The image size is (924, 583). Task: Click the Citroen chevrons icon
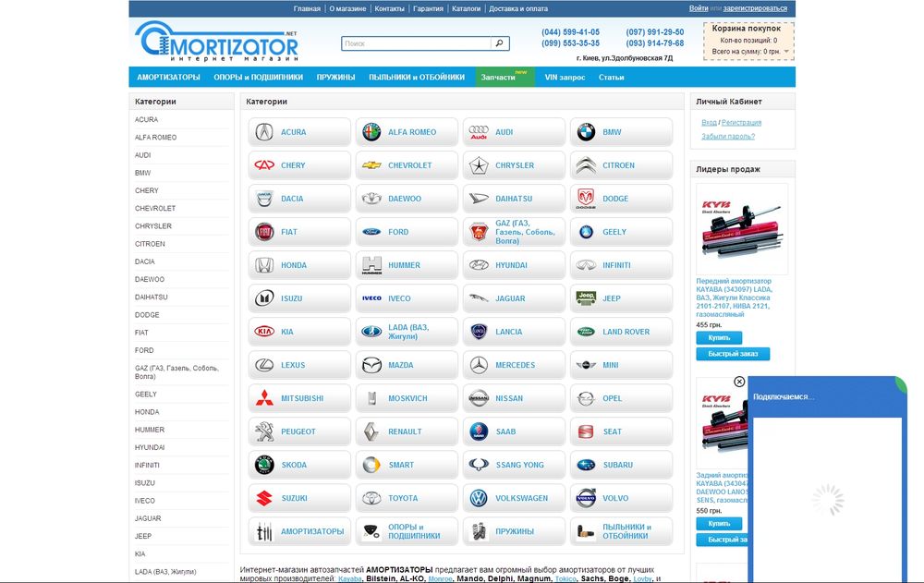586,165
